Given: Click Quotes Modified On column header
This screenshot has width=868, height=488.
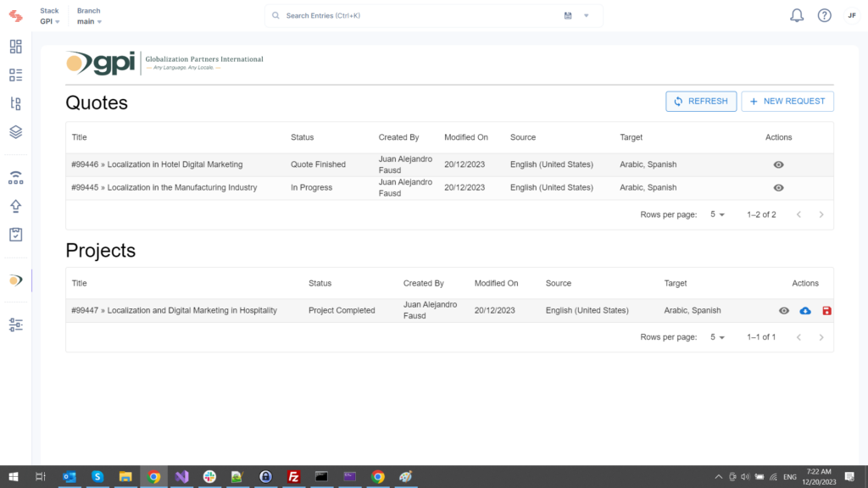Looking at the screenshot, I should tap(466, 137).
